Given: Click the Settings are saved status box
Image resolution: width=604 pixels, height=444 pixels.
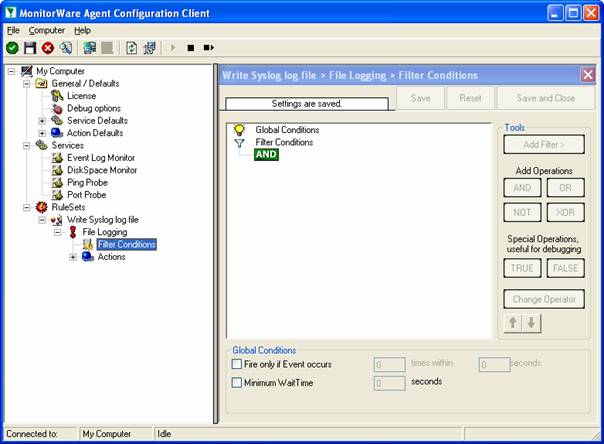Looking at the screenshot, I should (307, 104).
